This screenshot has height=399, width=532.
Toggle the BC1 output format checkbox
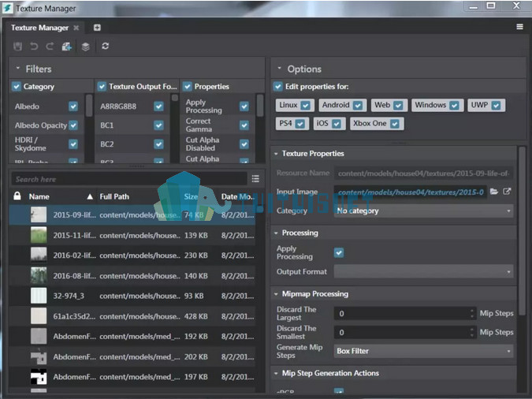tap(158, 125)
